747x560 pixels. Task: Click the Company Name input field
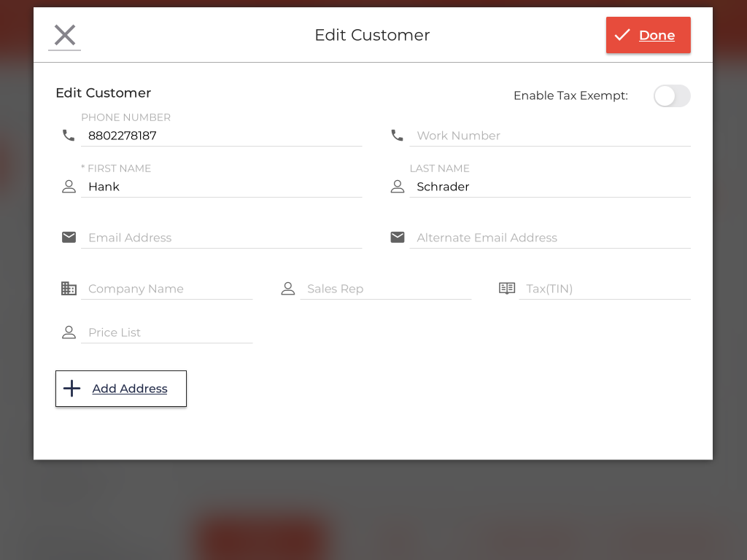pos(166,289)
